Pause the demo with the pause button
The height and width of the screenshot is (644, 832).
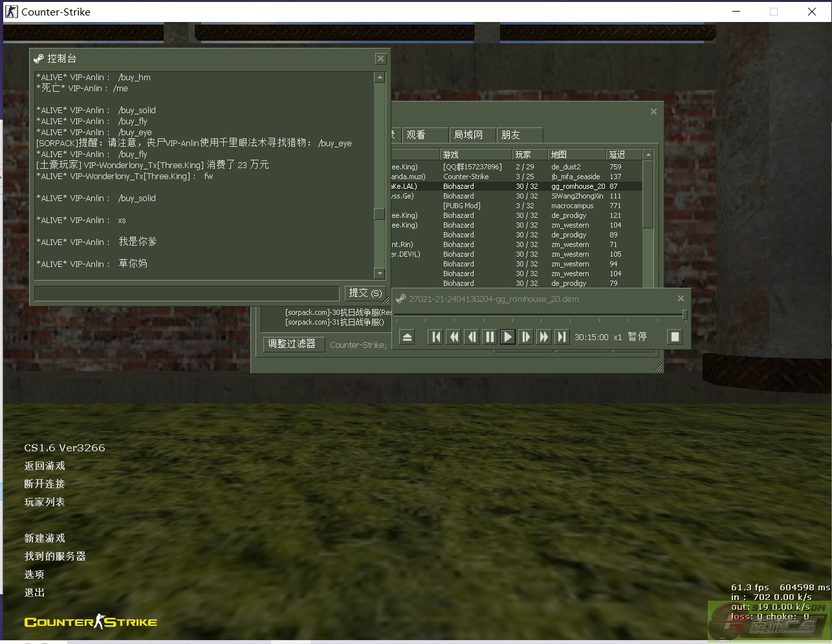[490, 337]
